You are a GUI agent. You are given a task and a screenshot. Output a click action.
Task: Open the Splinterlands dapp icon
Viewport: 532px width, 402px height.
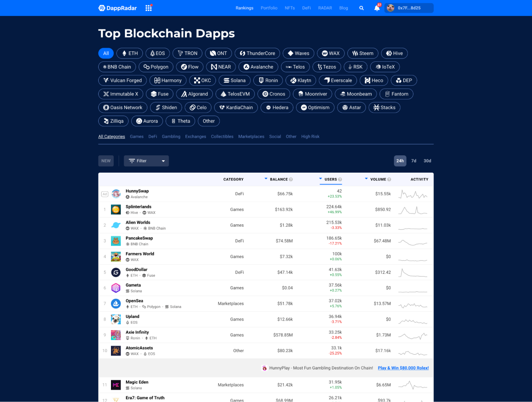tap(115, 209)
